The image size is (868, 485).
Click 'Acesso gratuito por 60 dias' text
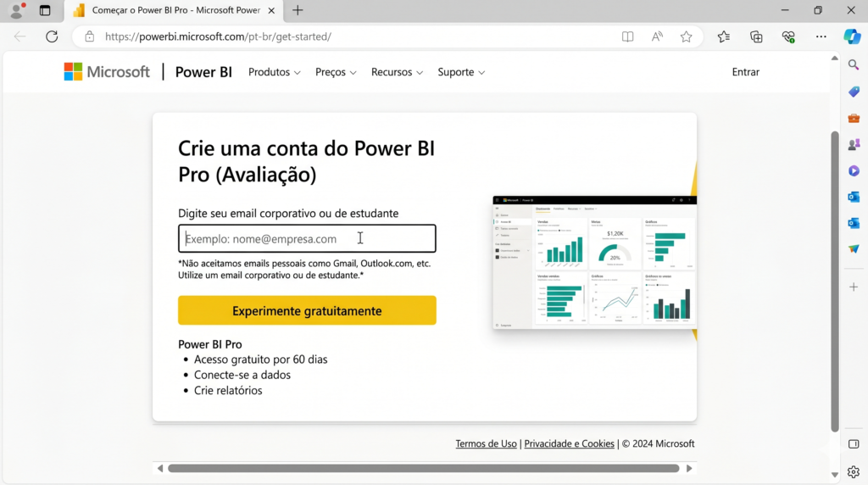pyautogui.click(x=261, y=360)
